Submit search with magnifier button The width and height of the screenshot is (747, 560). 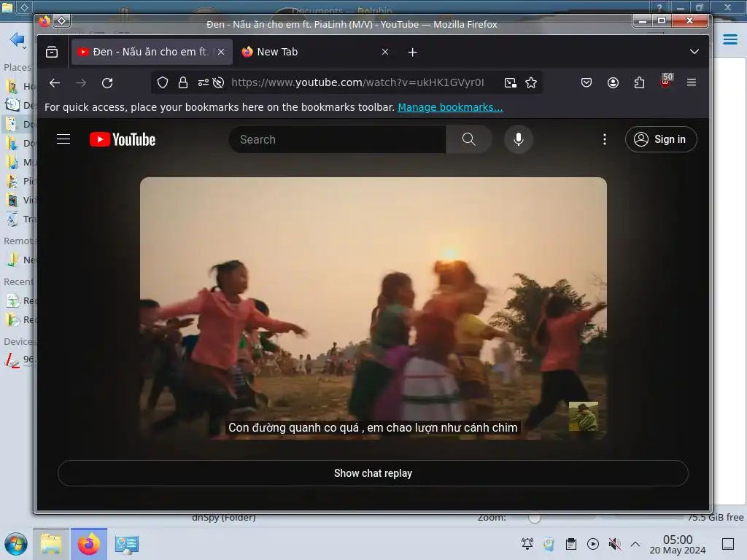469,139
